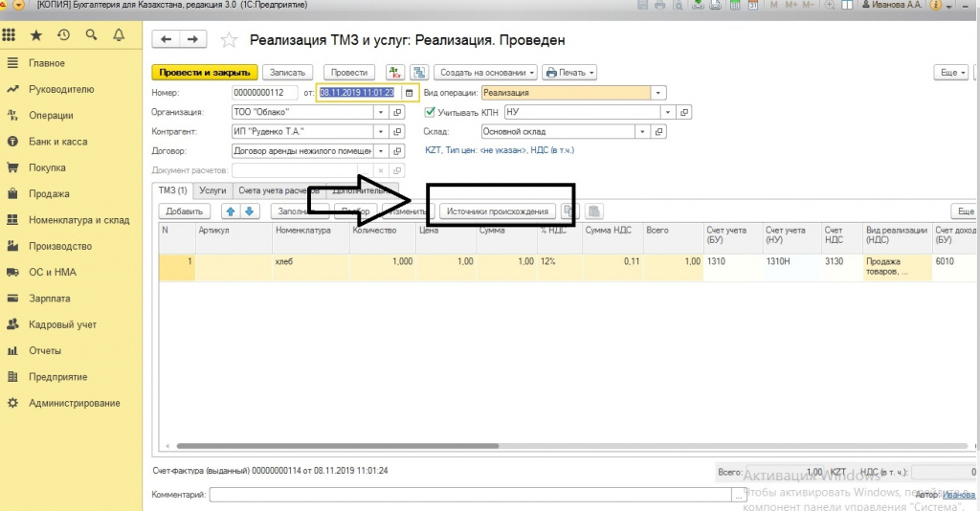Open the KZT price type and НДС link
980x511 pixels.
pos(500,150)
